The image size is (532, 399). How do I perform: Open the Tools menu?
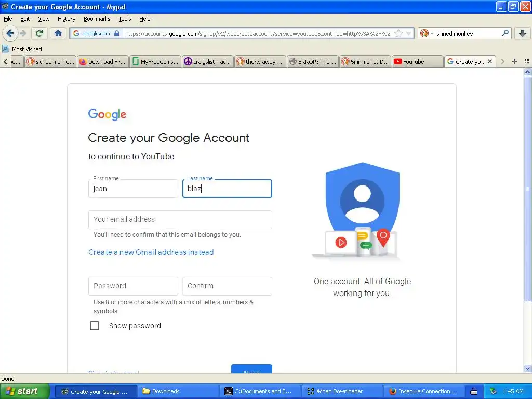point(125,19)
